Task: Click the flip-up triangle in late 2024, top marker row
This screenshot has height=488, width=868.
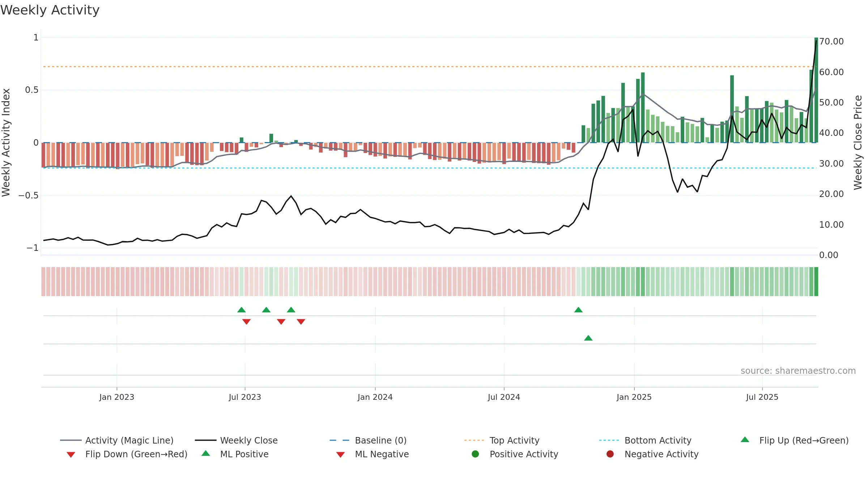Action: coord(578,310)
